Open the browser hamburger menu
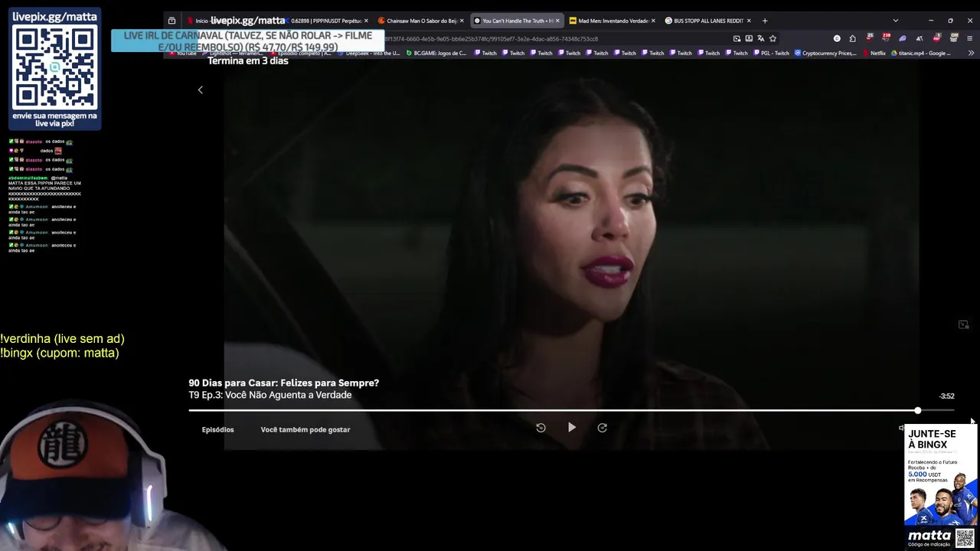980x551 pixels. tap(970, 38)
